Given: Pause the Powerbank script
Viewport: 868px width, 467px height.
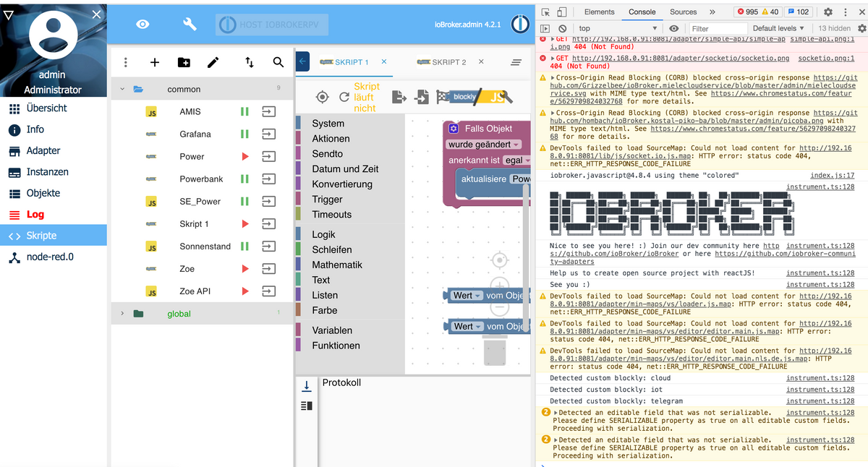Looking at the screenshot, I should click(244, 179).
